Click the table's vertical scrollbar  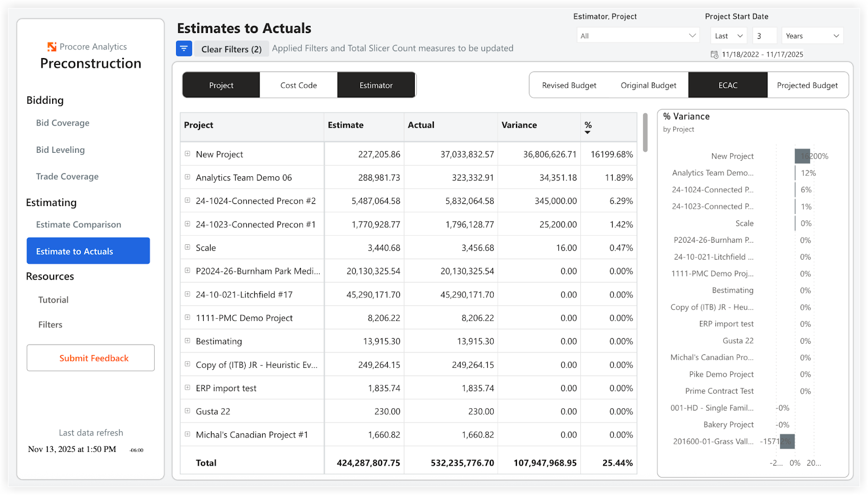[x=645, y=133]
